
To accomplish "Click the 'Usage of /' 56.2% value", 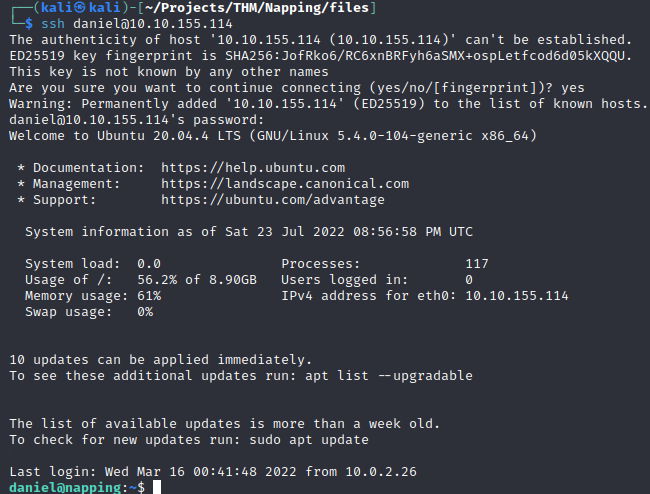I will coord(157,280).
